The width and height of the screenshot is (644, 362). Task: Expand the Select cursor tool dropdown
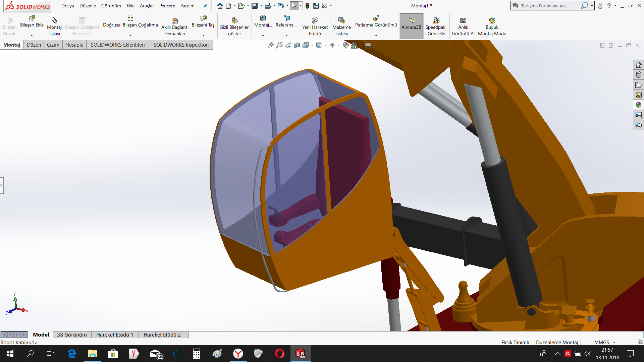pos(300,6)
